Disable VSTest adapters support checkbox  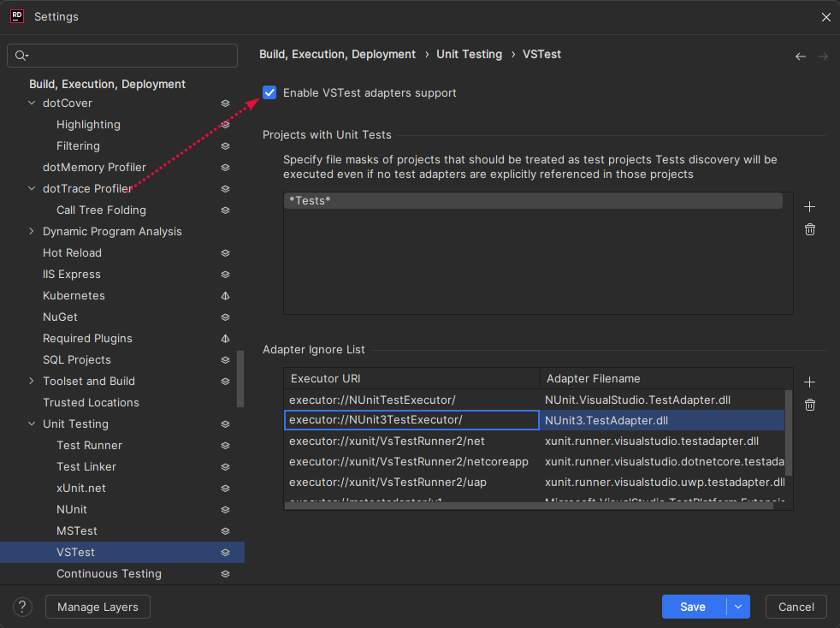pyautogui.click(x=270, y=92)
